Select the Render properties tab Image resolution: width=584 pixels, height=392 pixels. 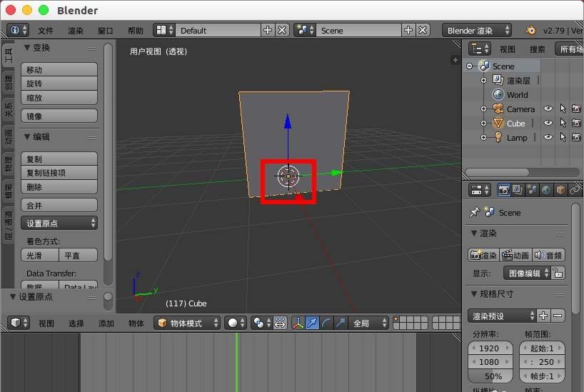tap(503, 190)
